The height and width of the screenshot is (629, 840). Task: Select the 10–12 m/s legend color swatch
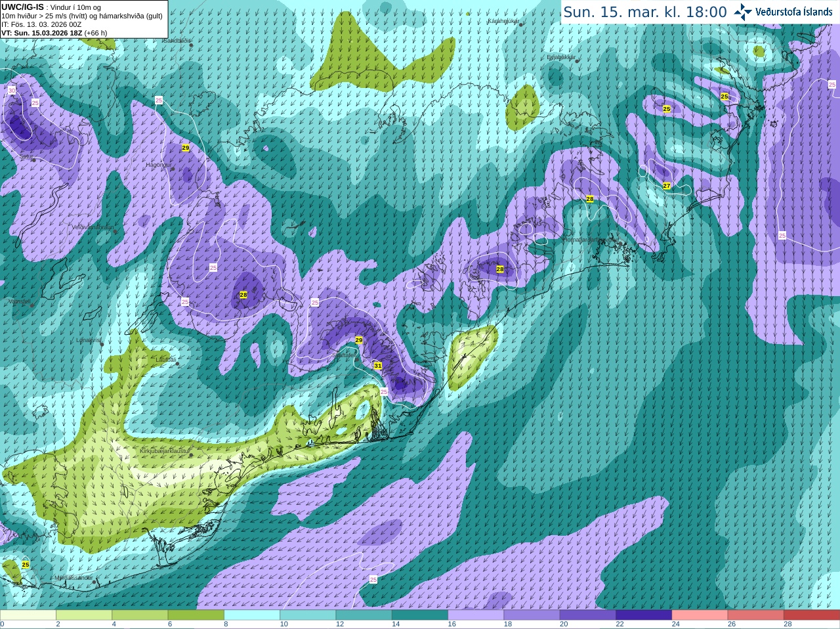308,615
